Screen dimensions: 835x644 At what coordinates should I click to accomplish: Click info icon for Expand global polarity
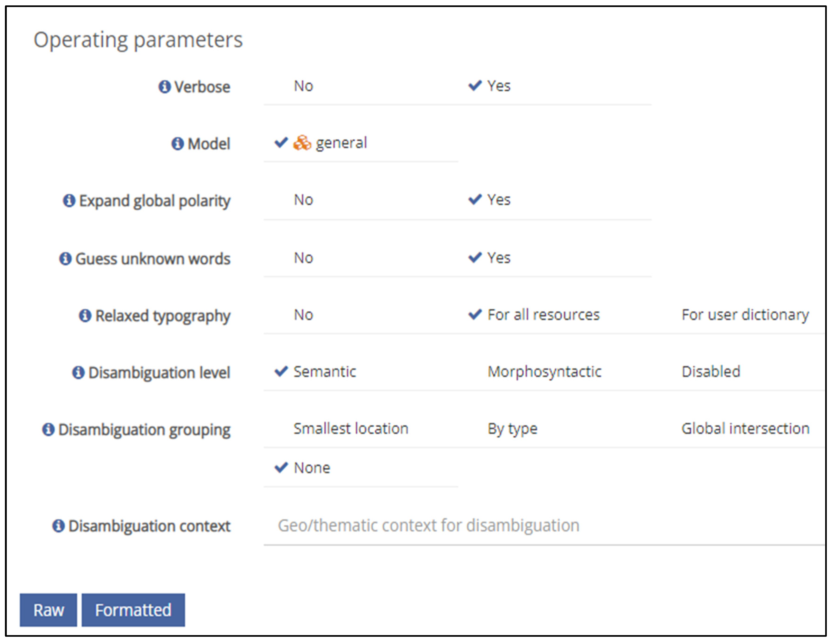pyautogui.click(x=69, y=200)
